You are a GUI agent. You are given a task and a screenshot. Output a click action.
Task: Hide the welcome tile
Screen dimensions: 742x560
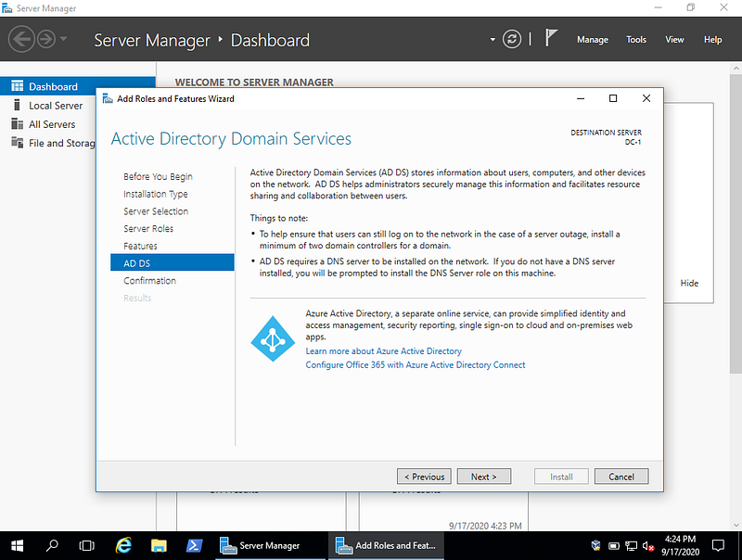[689, 283]
